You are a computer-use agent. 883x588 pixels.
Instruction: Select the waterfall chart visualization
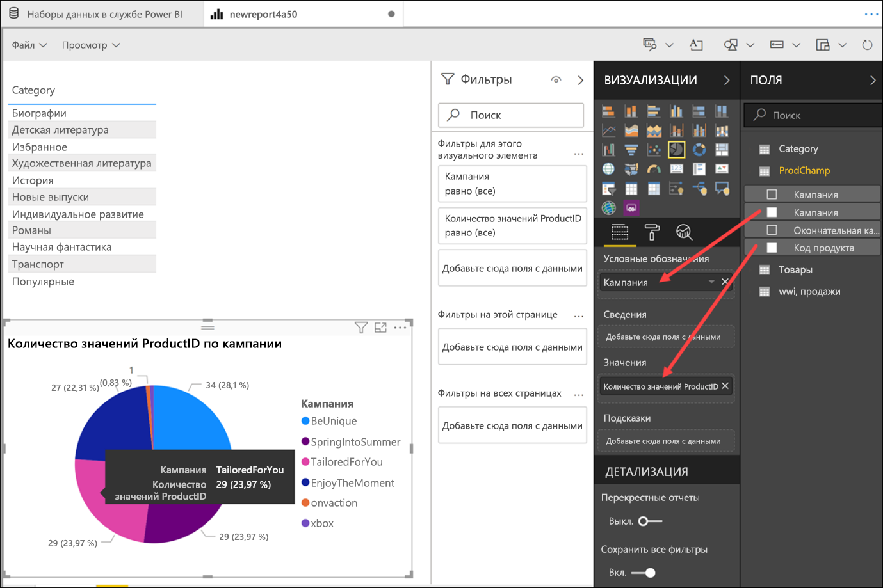click(x=608, y=150)
